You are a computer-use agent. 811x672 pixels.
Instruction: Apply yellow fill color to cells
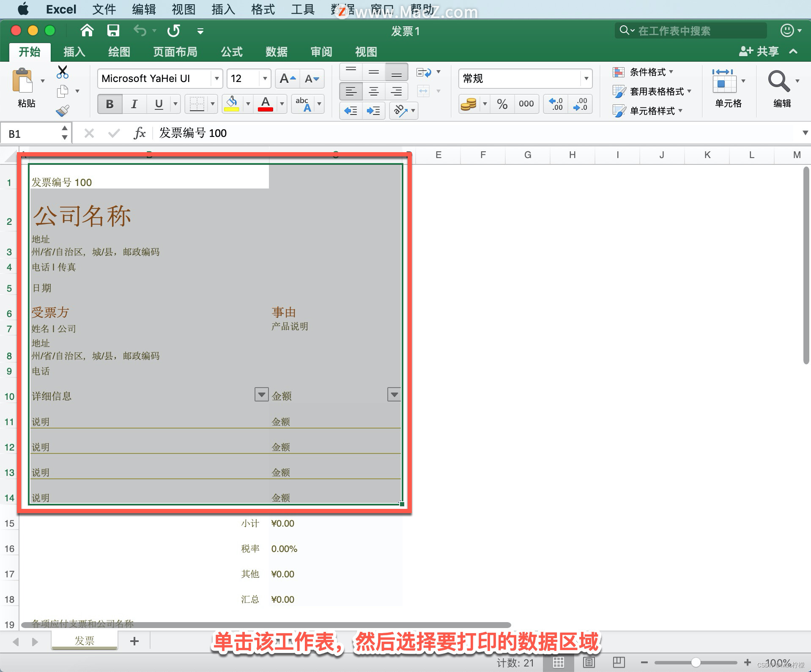pyautogui.click(x=232, y=104)
